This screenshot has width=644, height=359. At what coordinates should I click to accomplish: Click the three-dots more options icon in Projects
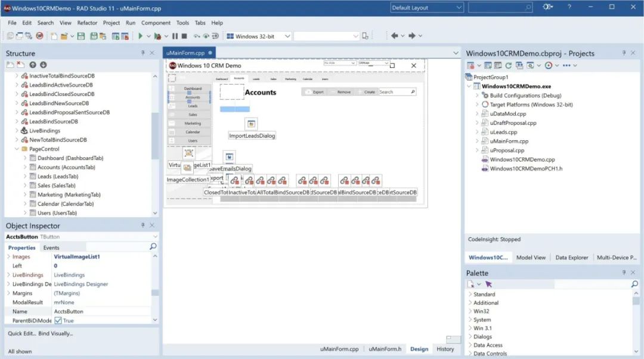pyautogui.click(x=566, y=66)
